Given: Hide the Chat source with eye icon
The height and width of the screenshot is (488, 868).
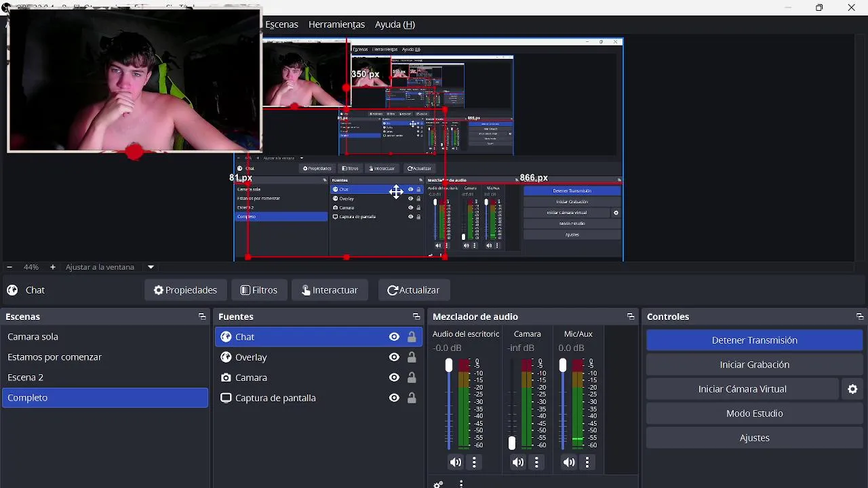Looking at the screenshot, I should coord(394,337).
